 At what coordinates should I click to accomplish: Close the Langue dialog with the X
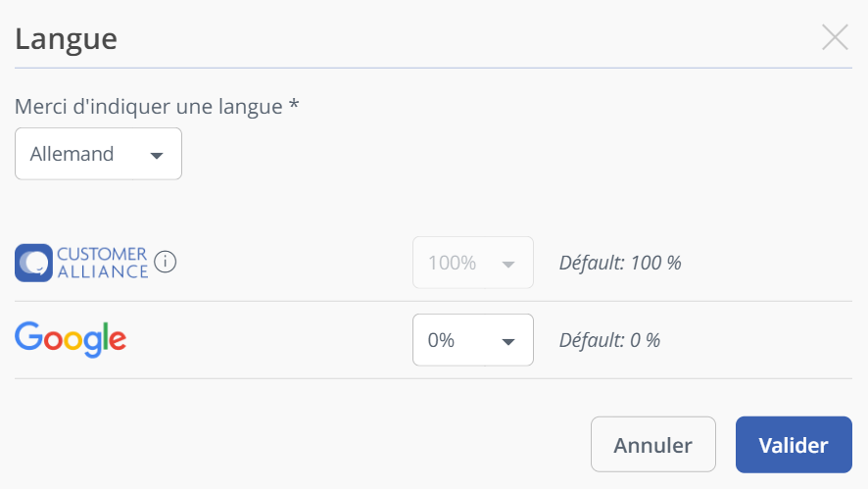[x=835, y=37]
